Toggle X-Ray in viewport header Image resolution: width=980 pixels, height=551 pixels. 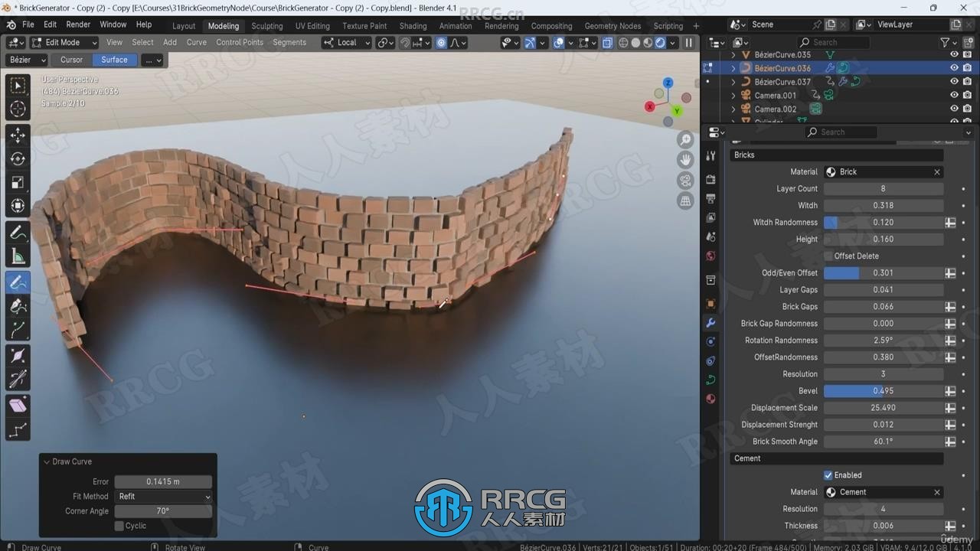[608, 43]
